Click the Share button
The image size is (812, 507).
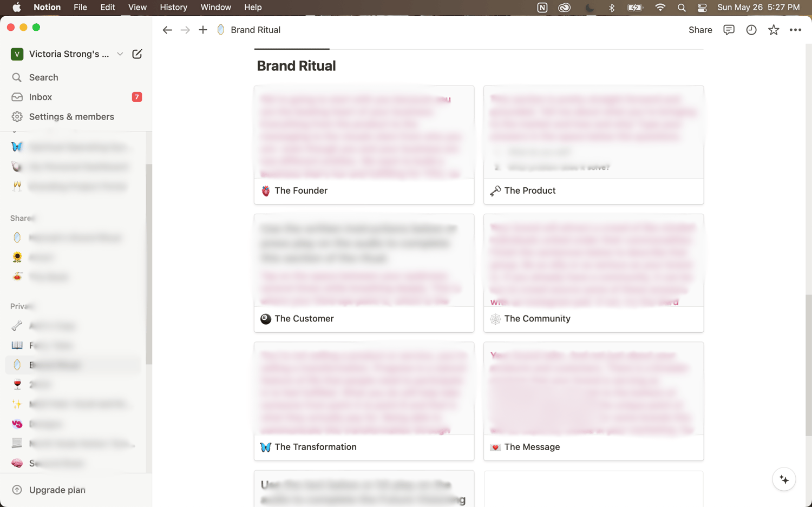click(700, 30)
